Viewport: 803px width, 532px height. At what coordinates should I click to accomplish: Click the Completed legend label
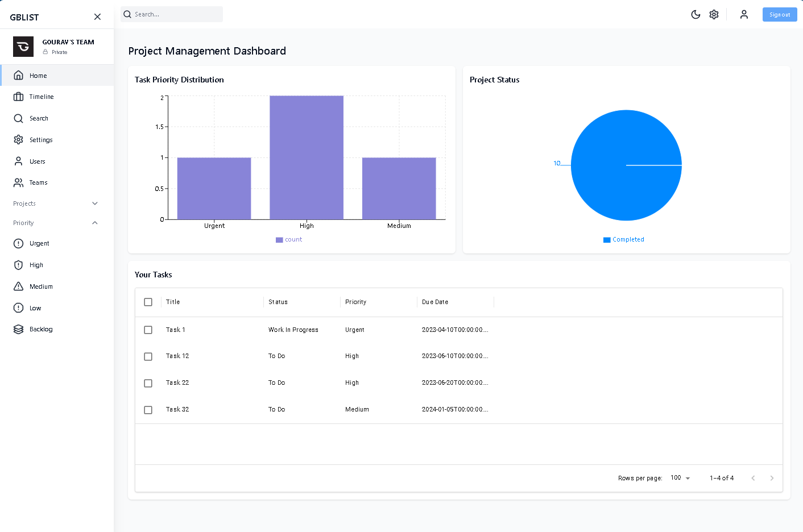tap(628, 239)
